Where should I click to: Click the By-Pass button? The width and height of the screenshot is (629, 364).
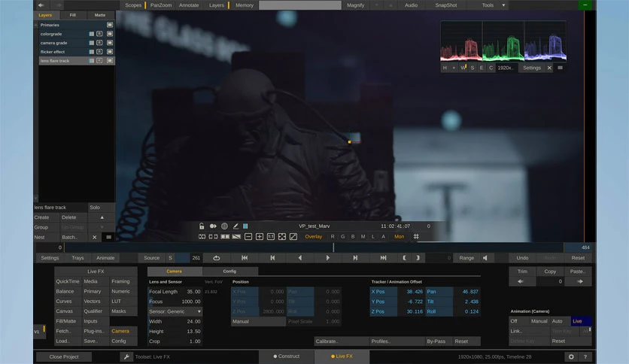coord(436,341)
